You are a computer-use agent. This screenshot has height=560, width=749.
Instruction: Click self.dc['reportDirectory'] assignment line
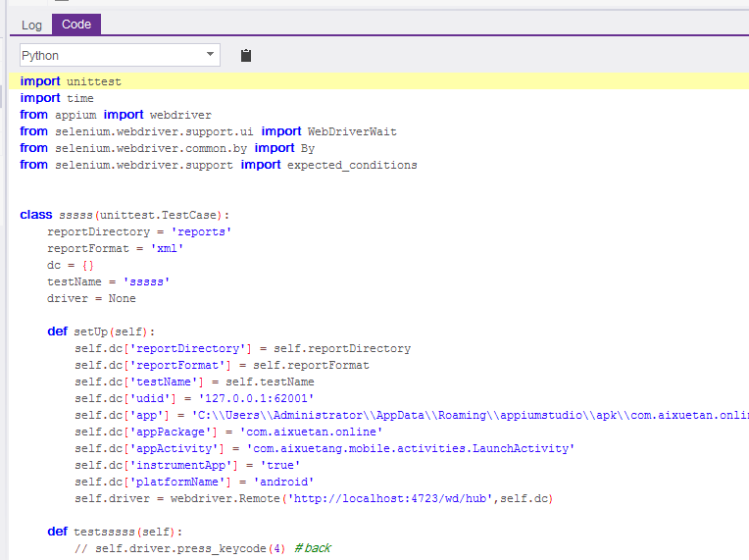click(242, 348)
